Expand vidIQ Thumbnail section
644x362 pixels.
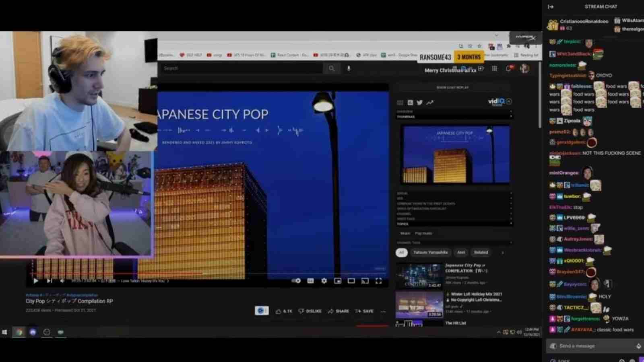454,117
